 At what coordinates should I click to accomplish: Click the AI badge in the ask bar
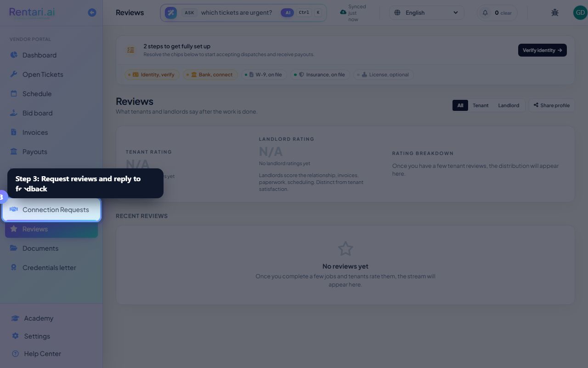[288, 13]
